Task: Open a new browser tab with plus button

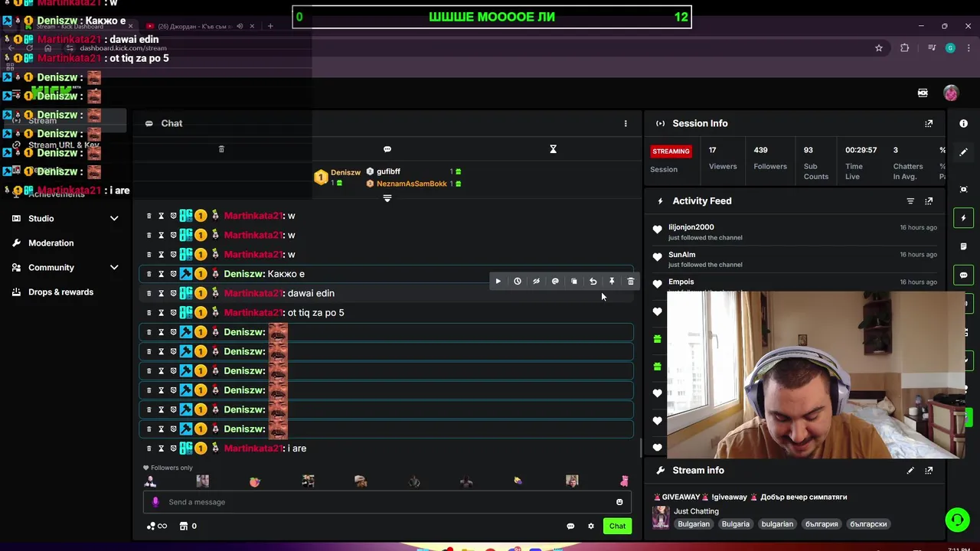Action: click(x=270, y=26)
